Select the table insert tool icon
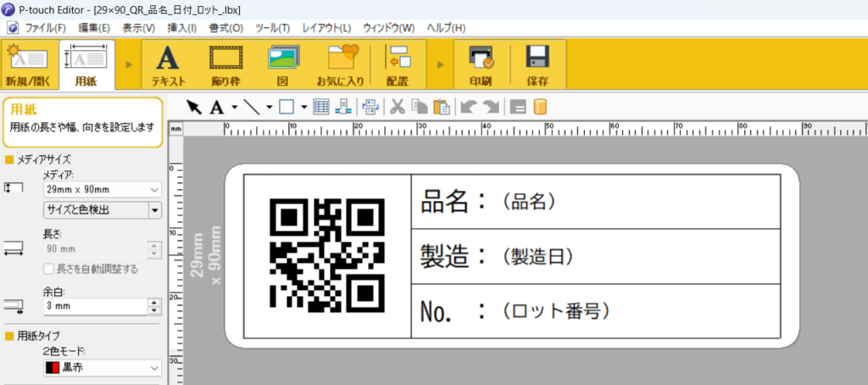Screen dimensions: 868x385 click(321, 107)
